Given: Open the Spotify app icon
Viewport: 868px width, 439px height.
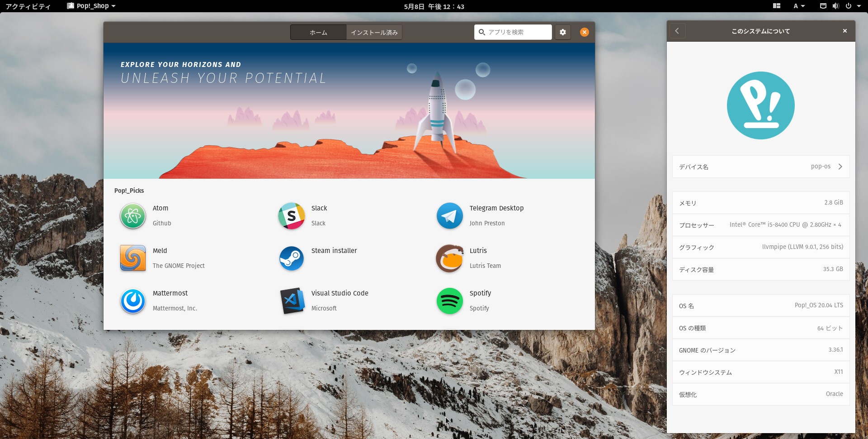Looking at the screenshot, I should 450,301.
